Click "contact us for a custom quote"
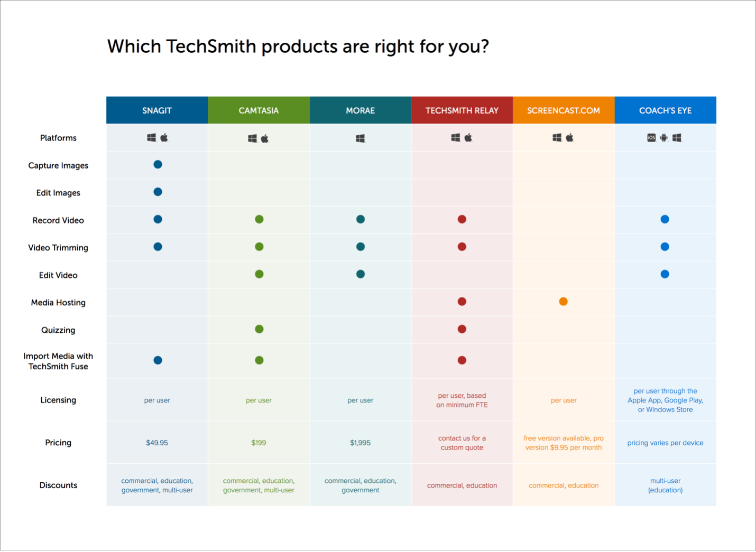The width and height of the screenshot is (756, 552). click(462, 443)
